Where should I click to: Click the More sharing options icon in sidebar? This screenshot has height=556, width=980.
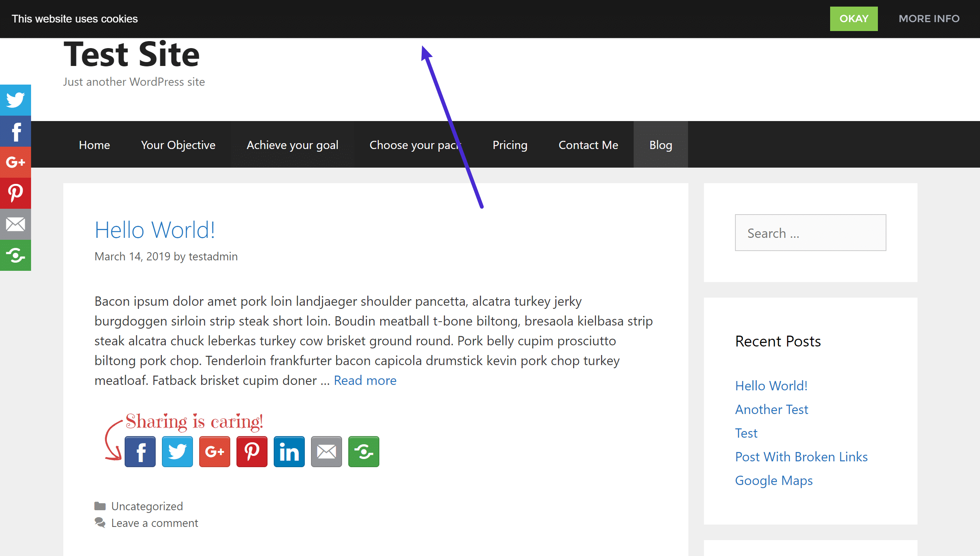[x=15, y=256]
